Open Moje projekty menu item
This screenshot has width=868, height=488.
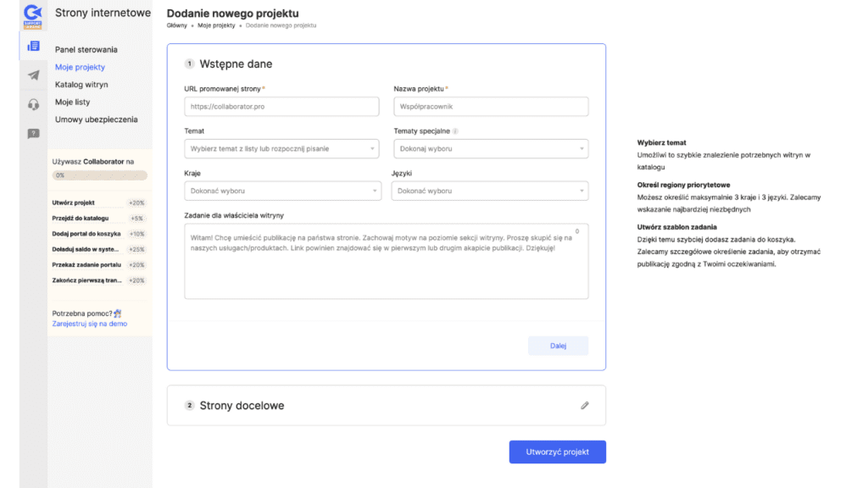[x=80, y=67]
